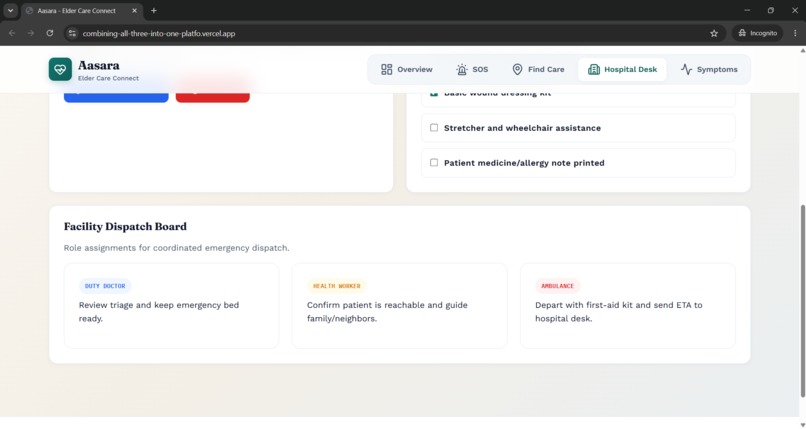Click the Find Care location pin icon
The image size is (806, 429).
click(x=518, y=69)
